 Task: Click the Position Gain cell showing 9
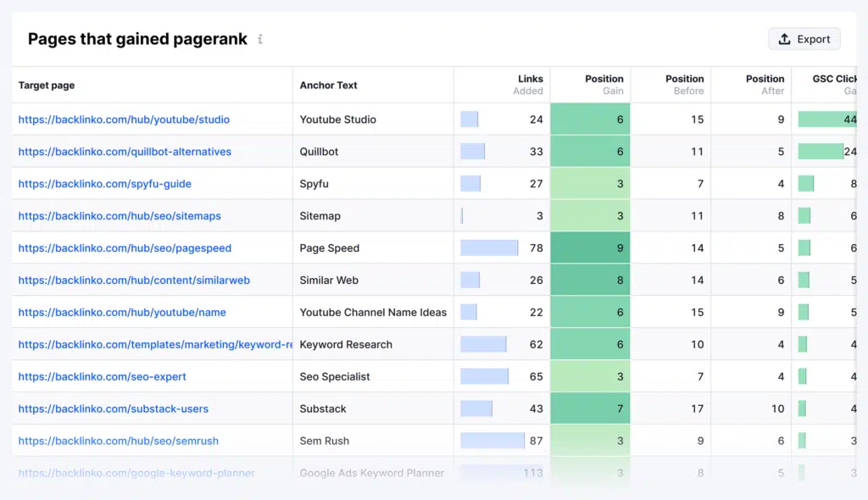click(590, 248)
